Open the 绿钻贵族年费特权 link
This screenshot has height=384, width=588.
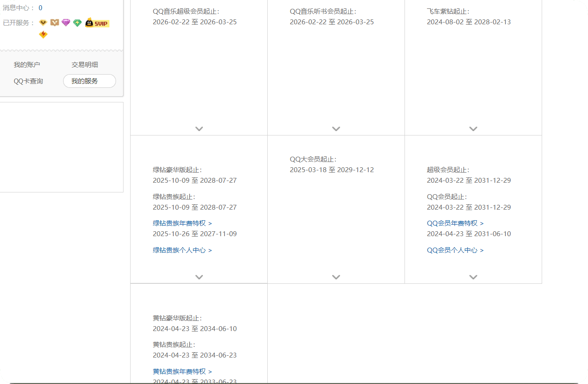pyautogui.click(x=182, y=223)
